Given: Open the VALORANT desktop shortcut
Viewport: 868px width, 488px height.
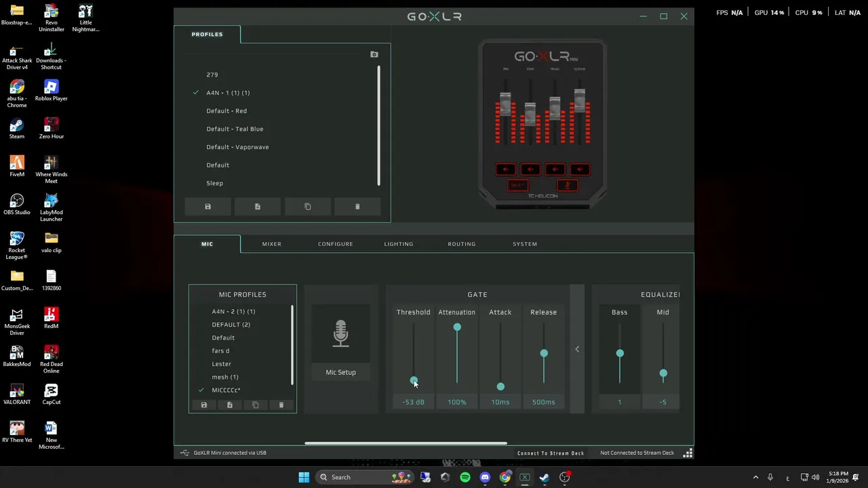Looking at the screenshot, I should [17, 394].
